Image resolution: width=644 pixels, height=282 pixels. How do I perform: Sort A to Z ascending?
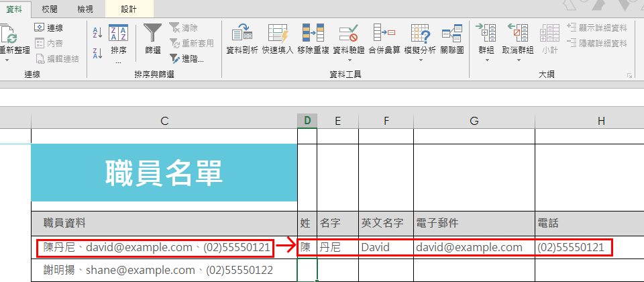click(x=98, y=32)
